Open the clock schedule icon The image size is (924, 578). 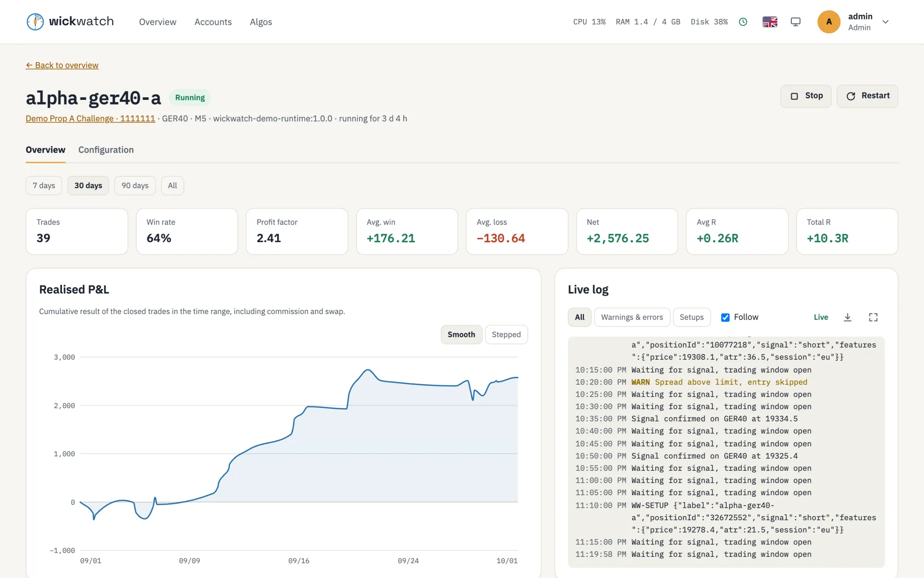743,22
